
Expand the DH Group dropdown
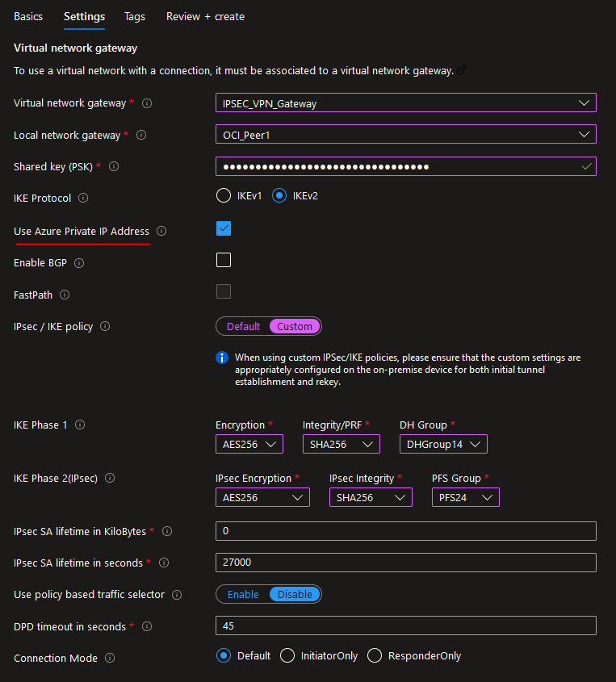pyautogui.click(x=443, y=444)
